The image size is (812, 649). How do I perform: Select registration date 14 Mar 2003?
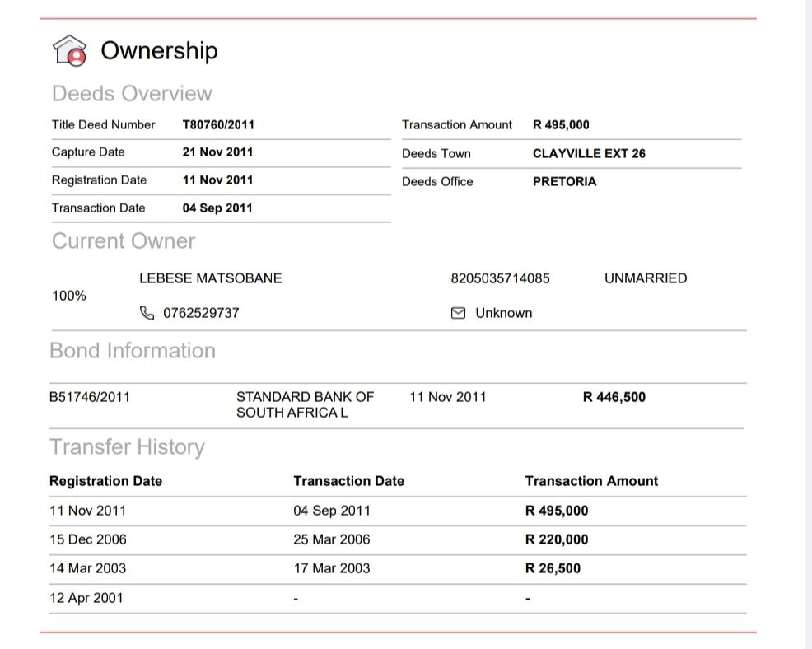click(87, 569)
